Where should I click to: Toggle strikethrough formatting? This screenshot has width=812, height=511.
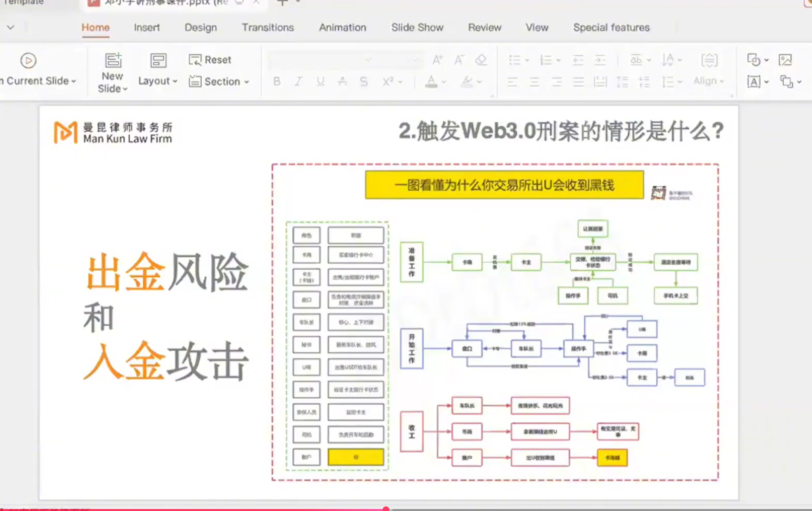click(x=343, y=81)
